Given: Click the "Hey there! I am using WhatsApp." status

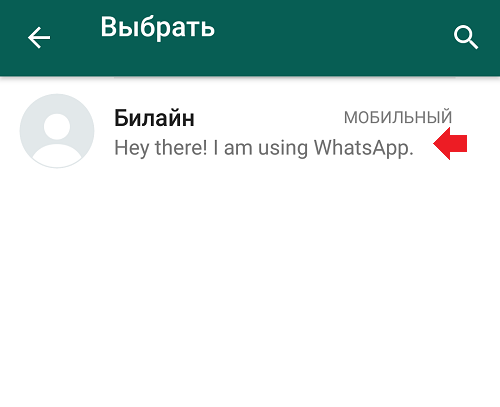Looking at the screenshot, I should [x=264, y=148].
